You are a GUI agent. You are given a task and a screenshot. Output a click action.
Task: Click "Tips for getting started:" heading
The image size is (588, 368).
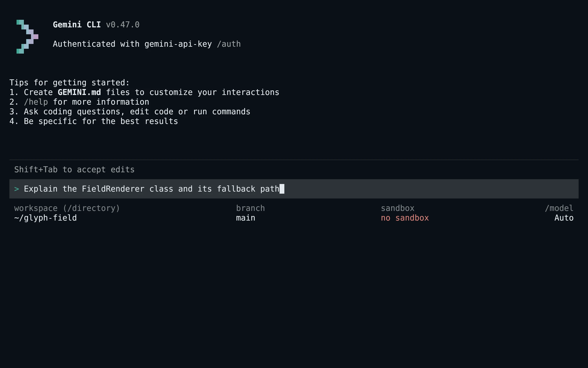click(x=70, y=83)
